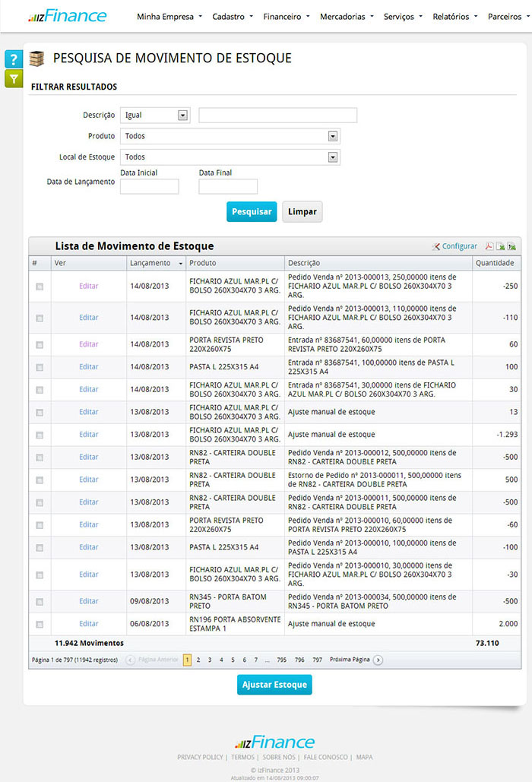Export the stock list to PDF

tap(489, 246)
